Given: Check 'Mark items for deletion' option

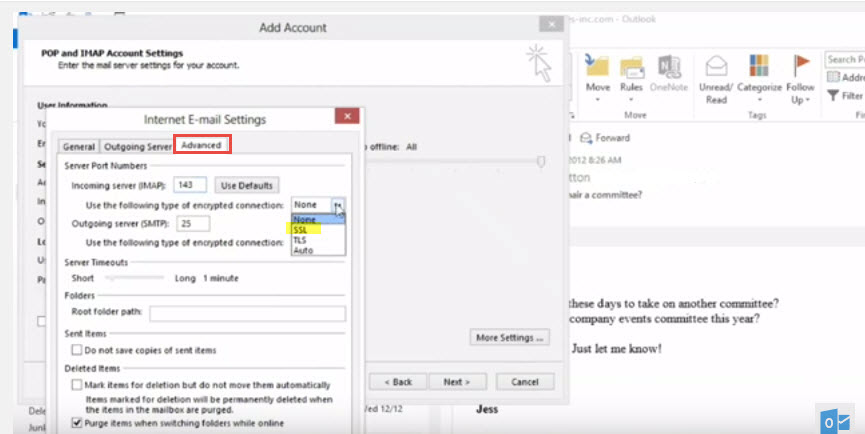Looking at the screenshot, I should tap(77, 385).
